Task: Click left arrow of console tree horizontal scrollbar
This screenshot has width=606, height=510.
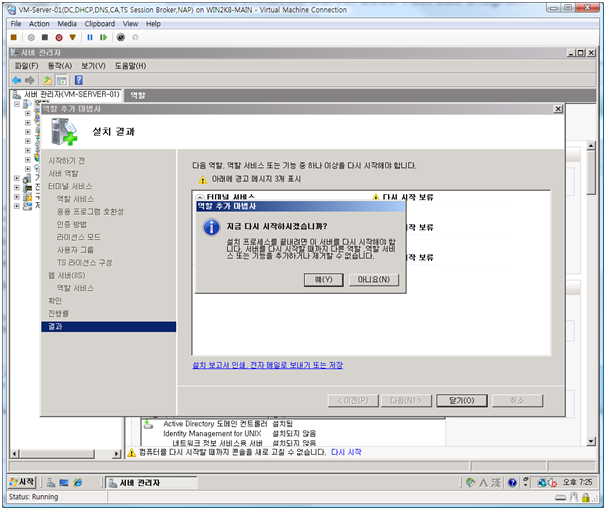Action: [15, 454]
